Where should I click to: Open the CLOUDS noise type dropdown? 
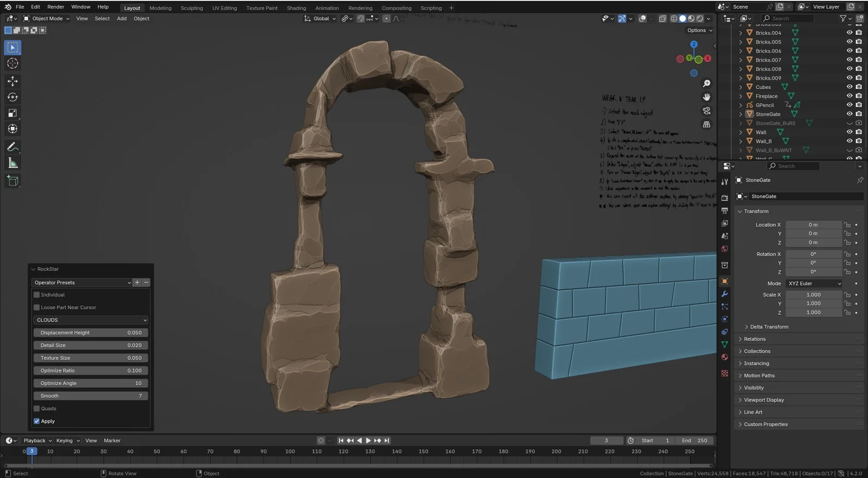click(x=91, y=320)
